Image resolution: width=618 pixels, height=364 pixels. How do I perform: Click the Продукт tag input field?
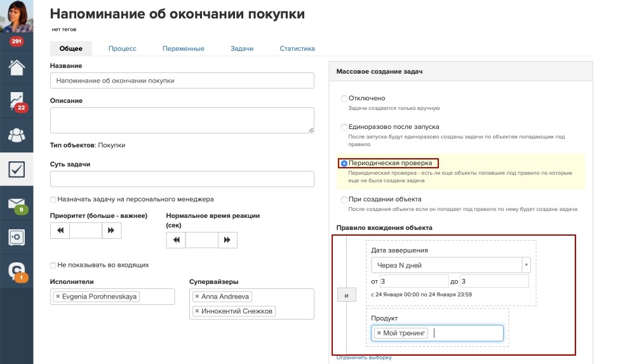click(x=438, y=334)
